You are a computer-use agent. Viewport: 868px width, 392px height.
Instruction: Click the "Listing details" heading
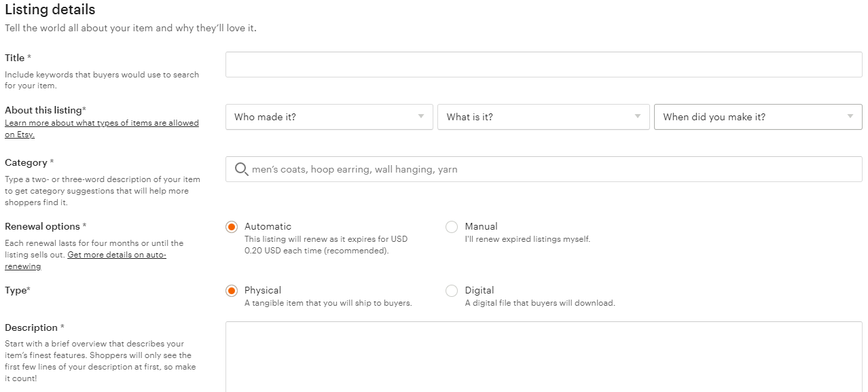pyautogui.click(x=50, y=10)
